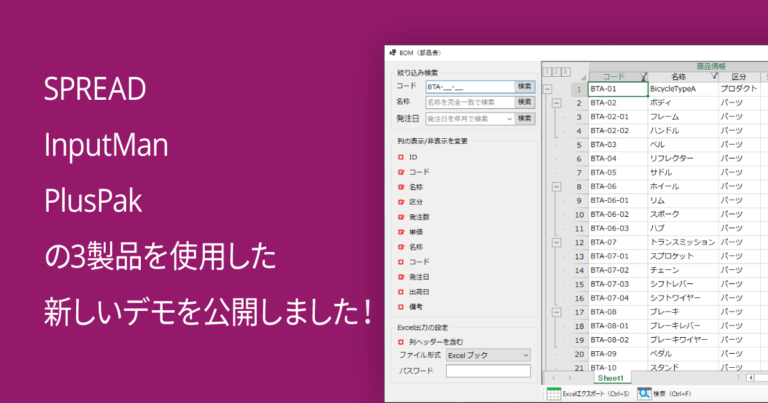
Task: Click row header number 13
Action: [x=579, y=257]
